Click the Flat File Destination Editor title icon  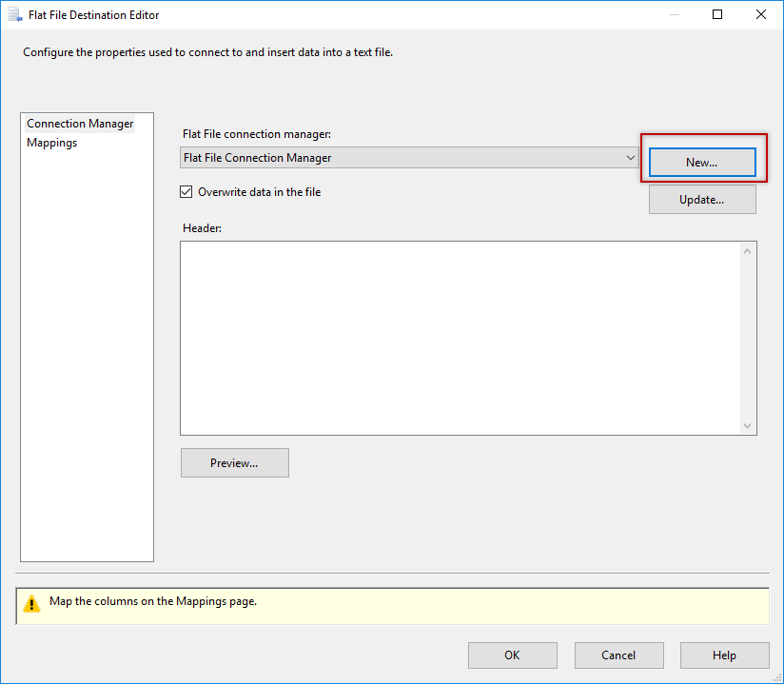(15, 15)
